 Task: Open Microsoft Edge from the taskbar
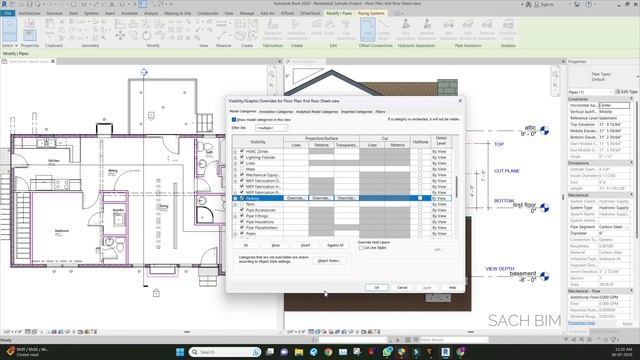(313, 352)
